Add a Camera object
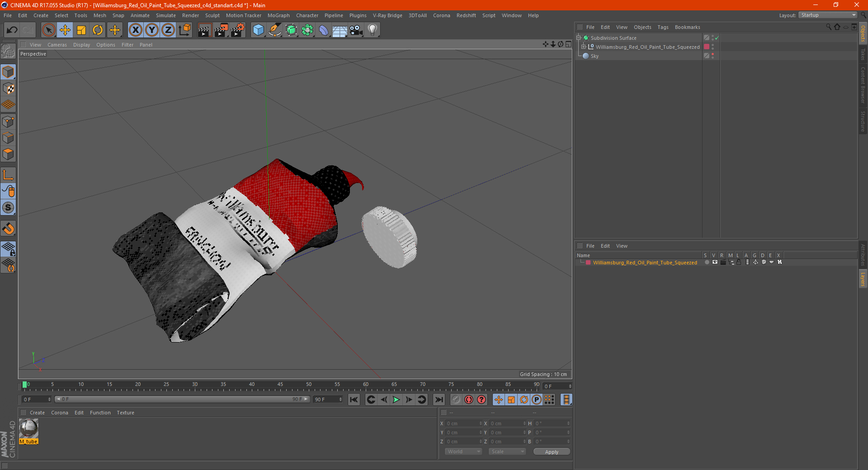The height and width of the screenshot is (470, 868). click(x=356, y=30)
